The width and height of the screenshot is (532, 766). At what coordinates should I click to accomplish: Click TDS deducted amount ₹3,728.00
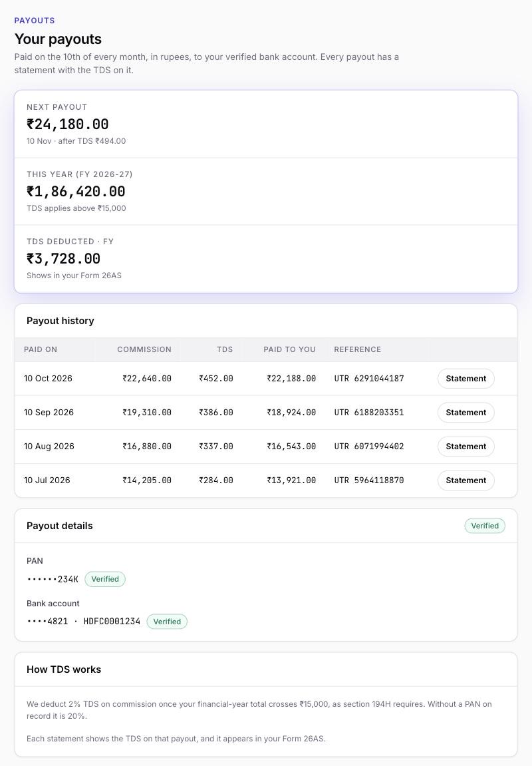(63, 258)
